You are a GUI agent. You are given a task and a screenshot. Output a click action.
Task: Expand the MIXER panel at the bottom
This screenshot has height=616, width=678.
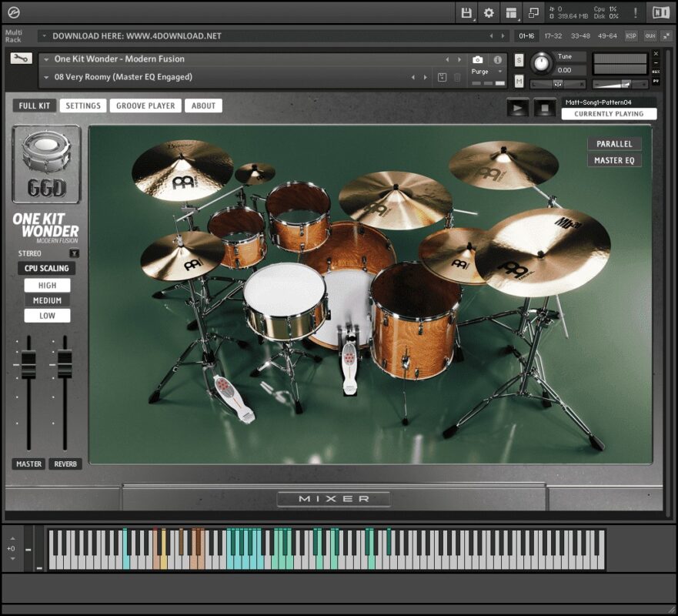334,499
